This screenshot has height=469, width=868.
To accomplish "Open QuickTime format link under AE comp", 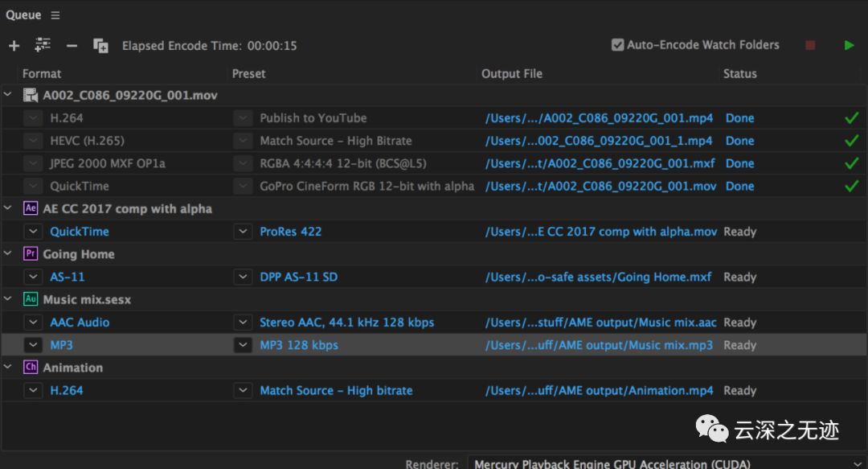I will [x=79, y=232].
